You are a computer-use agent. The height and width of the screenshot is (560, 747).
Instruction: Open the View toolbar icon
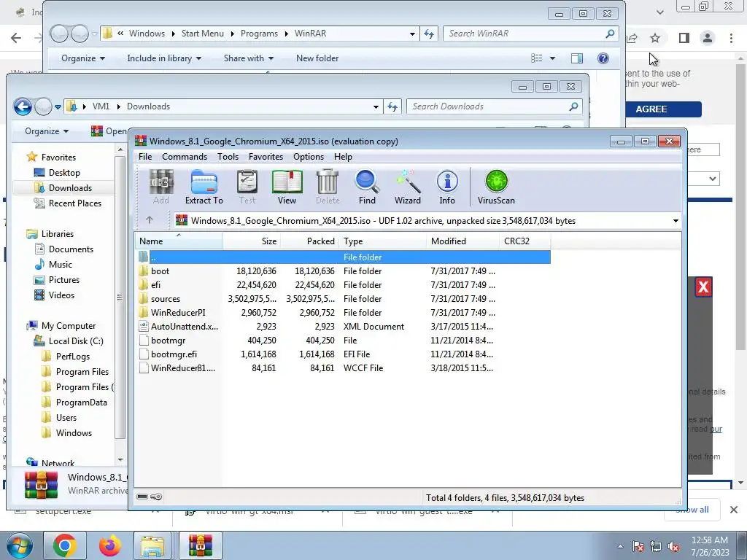287,187
